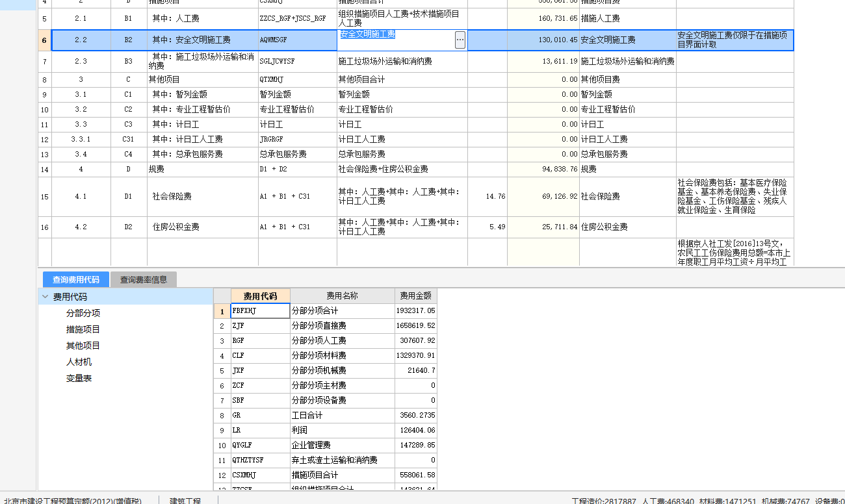Click the amount 94,838.76
The height and width of the screenshot is (504, 845).
543,169
